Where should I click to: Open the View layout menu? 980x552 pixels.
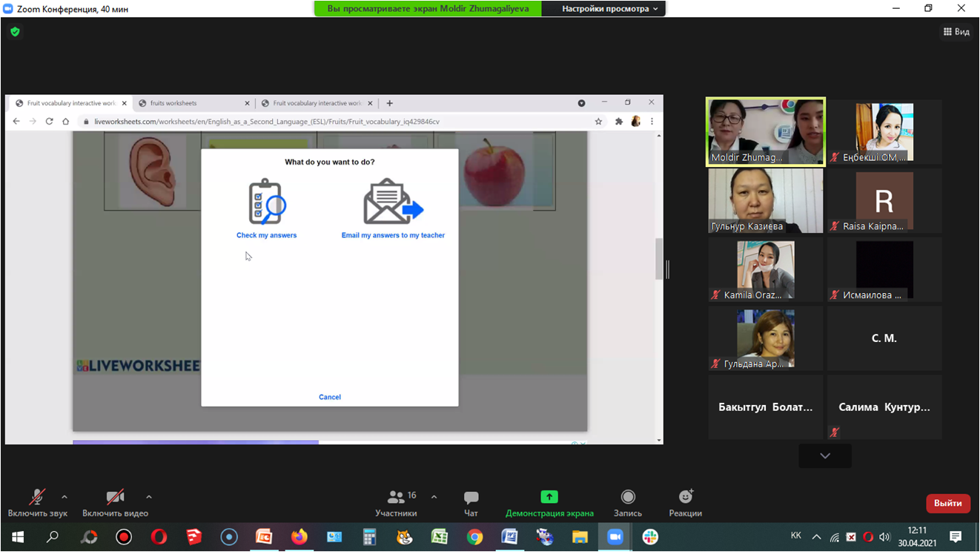point(956,32)
